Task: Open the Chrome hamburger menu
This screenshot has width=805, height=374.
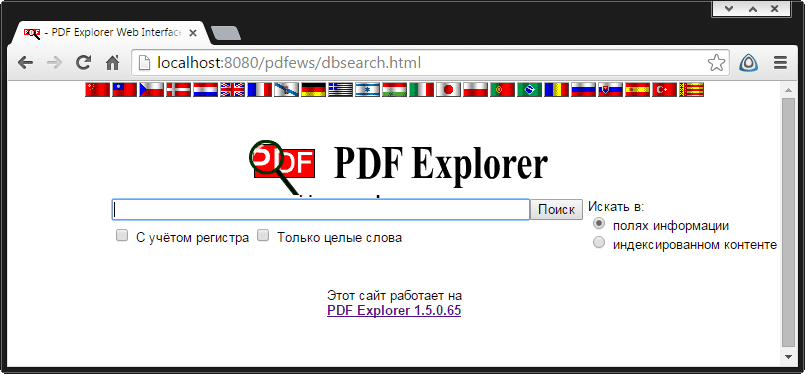Action: click(780, 63)
